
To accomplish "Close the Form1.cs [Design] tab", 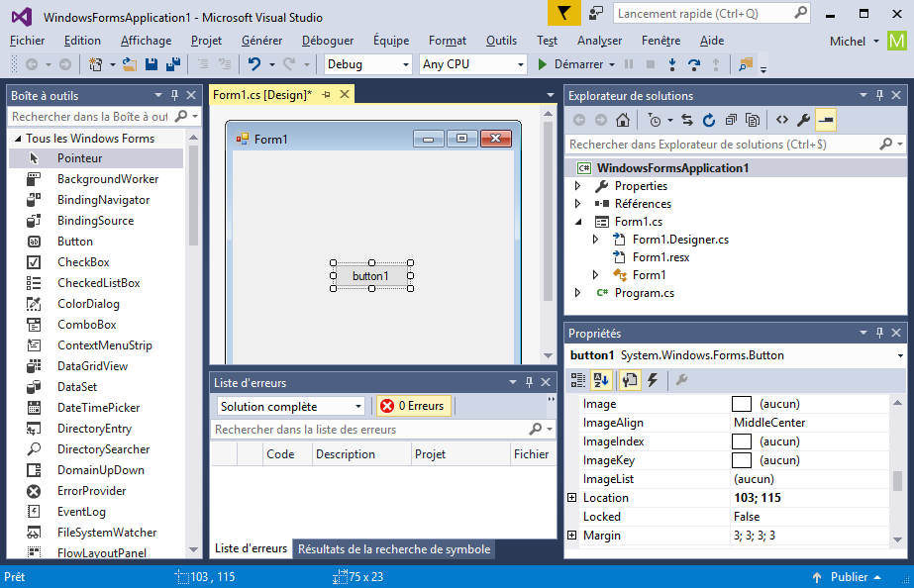I will pos(345,94).
